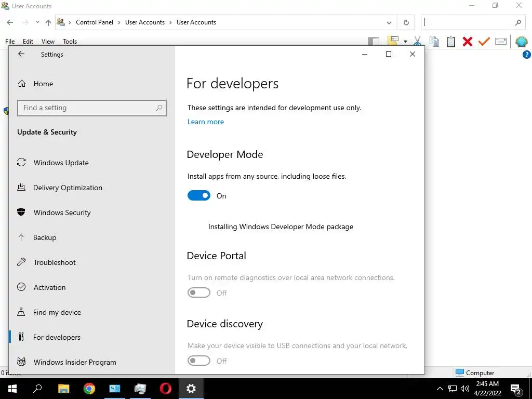Open Control Panel help question mark
This screenshot has width=532, height=399.
527,54
